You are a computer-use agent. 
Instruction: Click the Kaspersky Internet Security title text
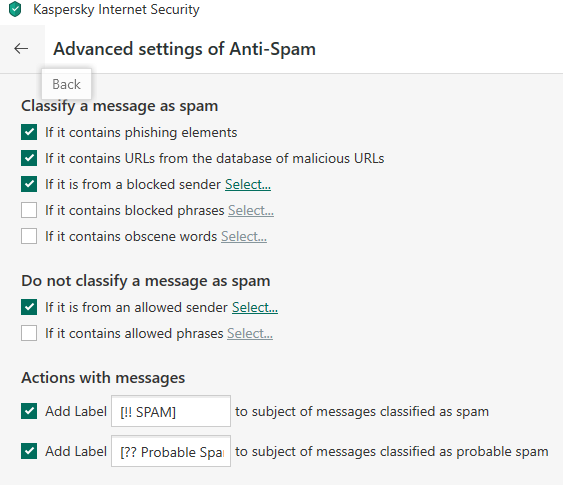pos(116,9)
